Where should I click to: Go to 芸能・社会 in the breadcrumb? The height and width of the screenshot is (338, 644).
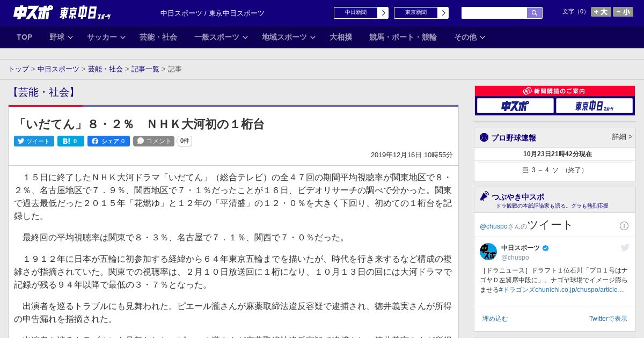105,69
